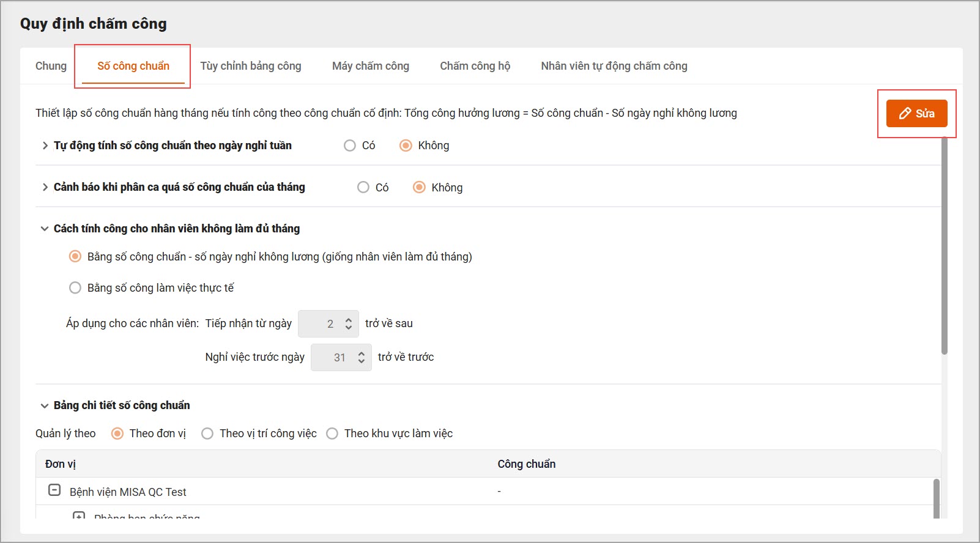Collapse the Bệnh viện MISA QC Test row
This screenshot has width=980, height=543.
click(x=54, y=490)
